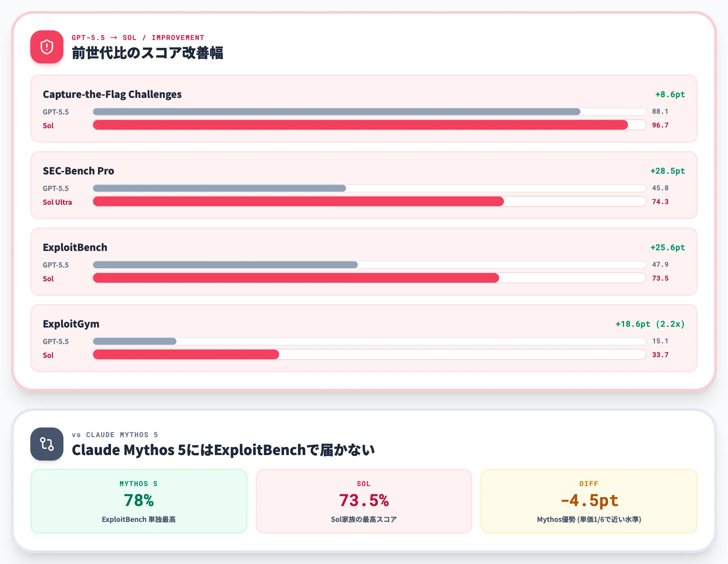
Task: Click the 88.1 score value
Action: pos(660,112)
